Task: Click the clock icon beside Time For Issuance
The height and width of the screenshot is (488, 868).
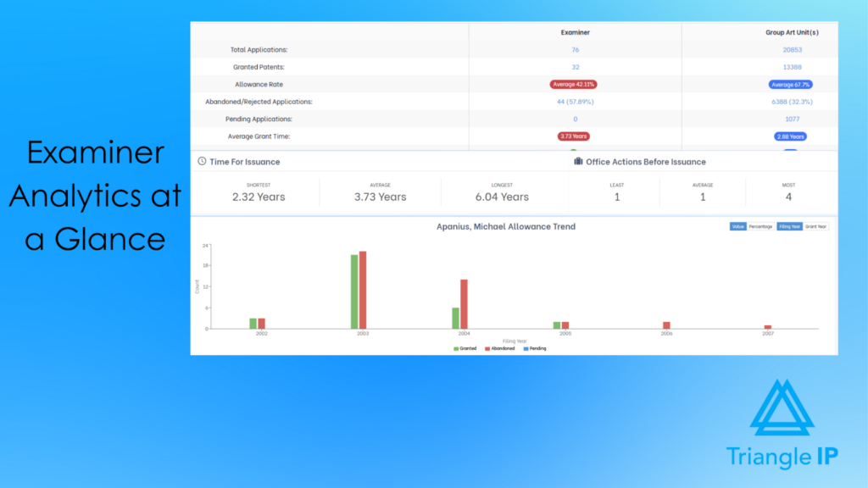Action: [201, 161]
